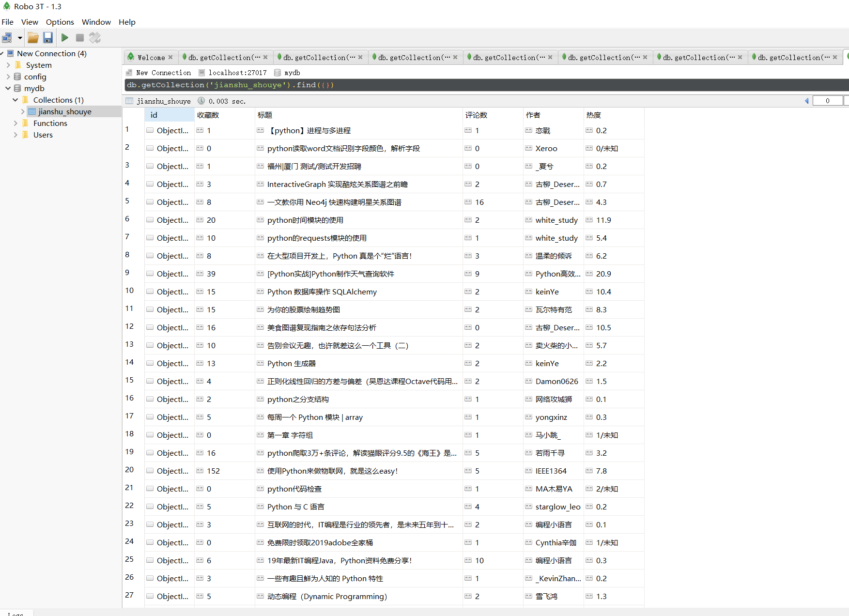Click the mydb label in the query header

pos(292,73)
